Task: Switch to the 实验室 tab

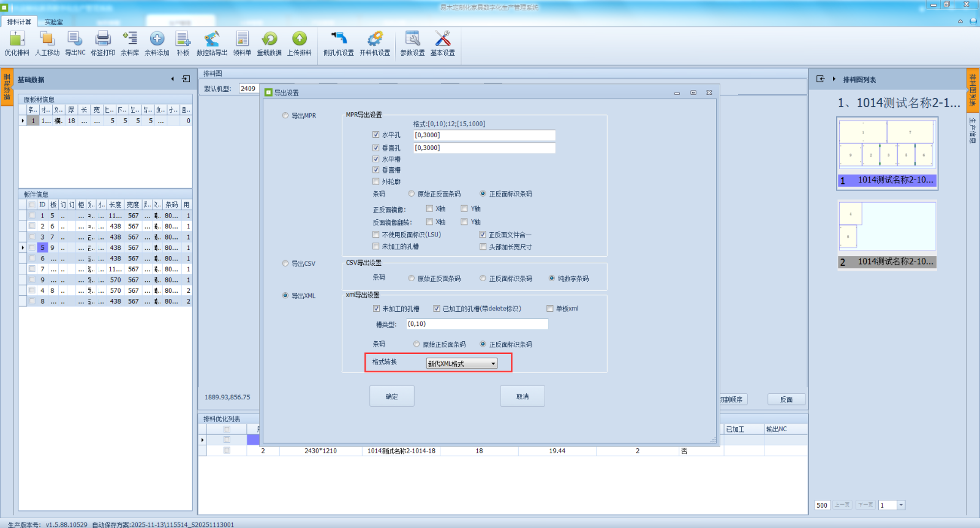Action: click(x=53, y=22)
